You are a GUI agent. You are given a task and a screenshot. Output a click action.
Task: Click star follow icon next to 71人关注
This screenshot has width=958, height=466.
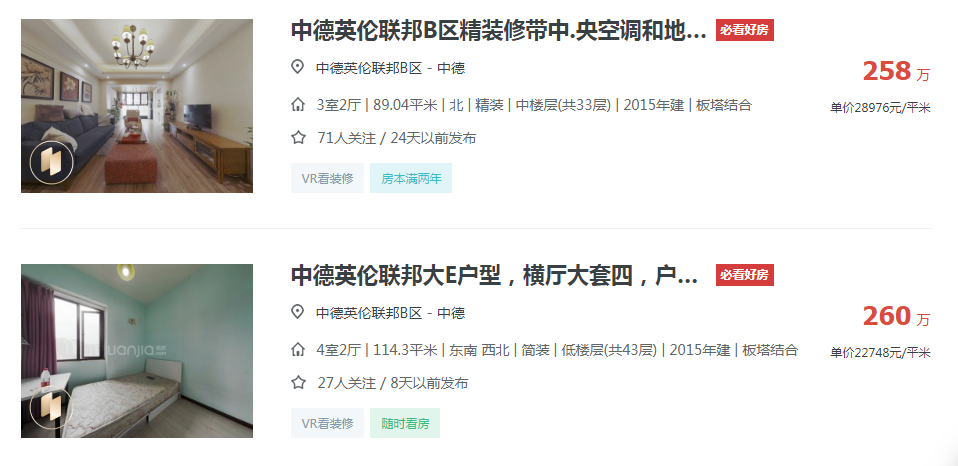(298, 137)
